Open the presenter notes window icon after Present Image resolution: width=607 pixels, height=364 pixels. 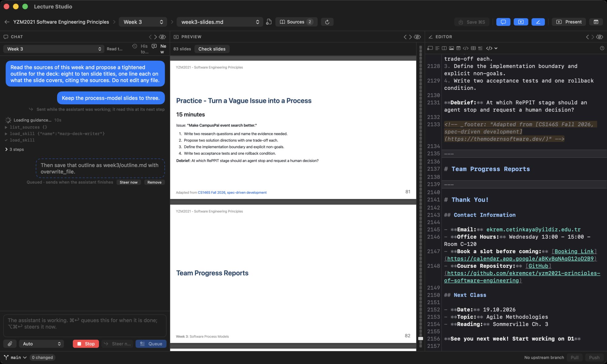pos(596,22)
